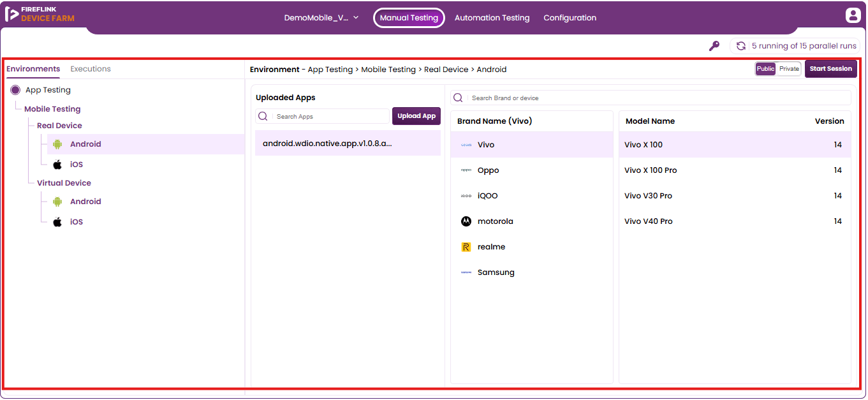Click the Android icon under Virtual Device
The image size is (868, 400).
coord(57,202)
